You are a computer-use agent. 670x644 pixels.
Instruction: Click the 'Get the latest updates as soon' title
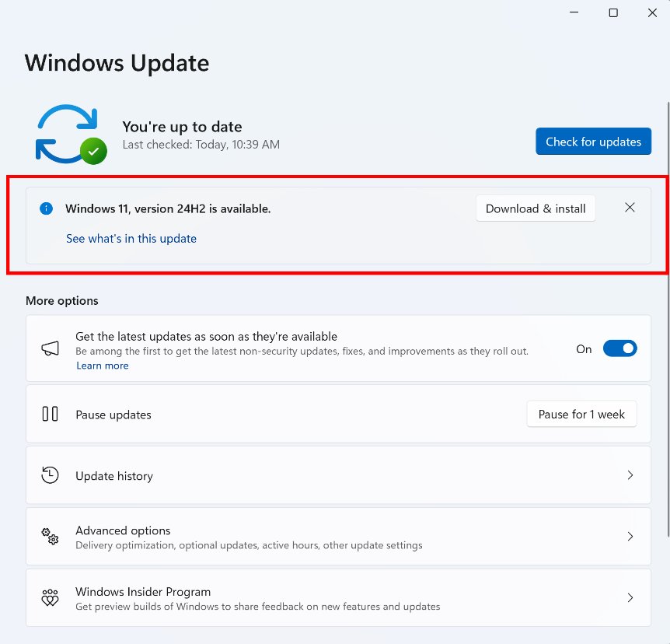pyautogui.click(x=207, y=337)
